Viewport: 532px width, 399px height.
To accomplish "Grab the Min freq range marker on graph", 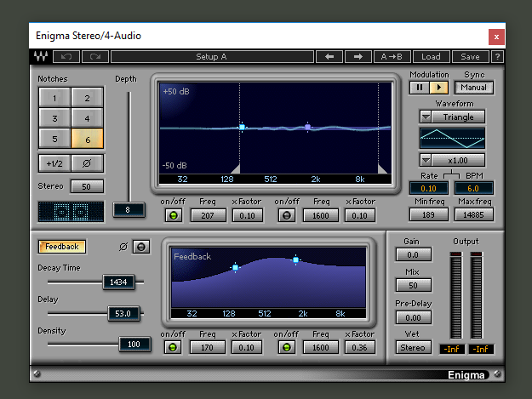I will click(236, 168).
